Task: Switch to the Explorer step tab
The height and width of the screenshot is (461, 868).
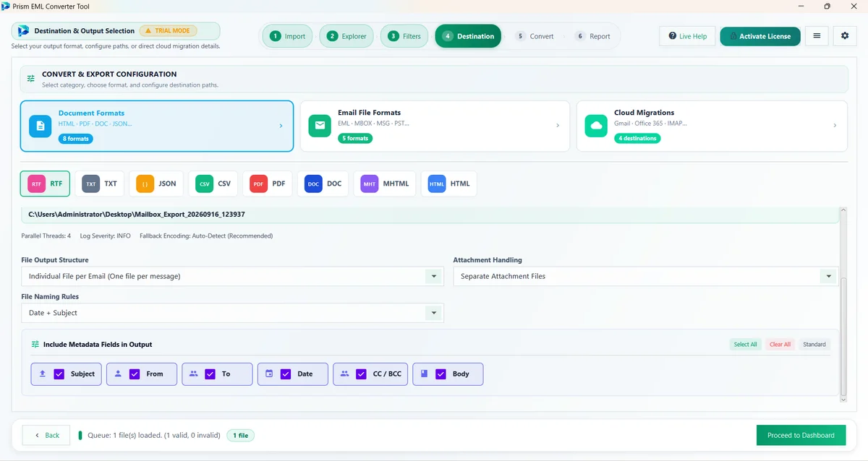Action: (x=346, y=36)
